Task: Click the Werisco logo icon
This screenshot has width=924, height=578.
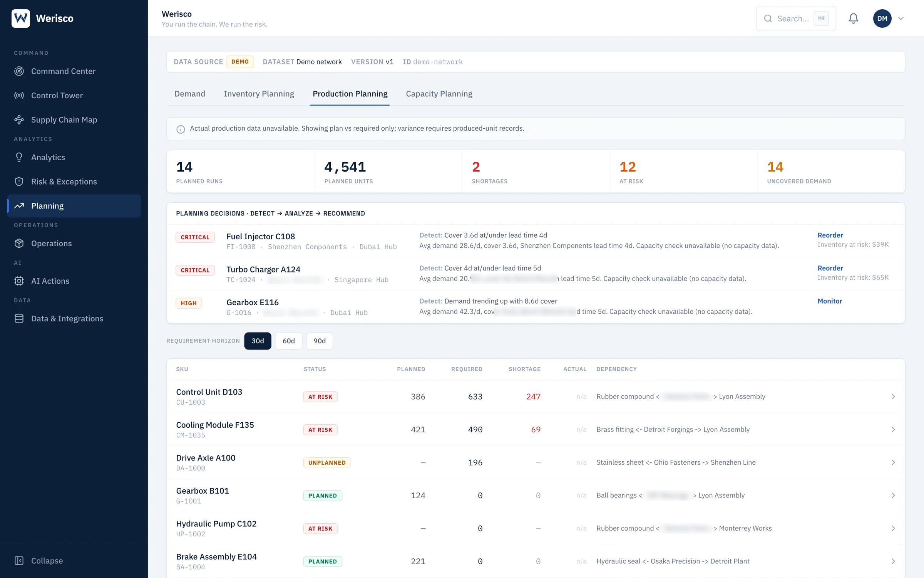Action: click(21, 18)
